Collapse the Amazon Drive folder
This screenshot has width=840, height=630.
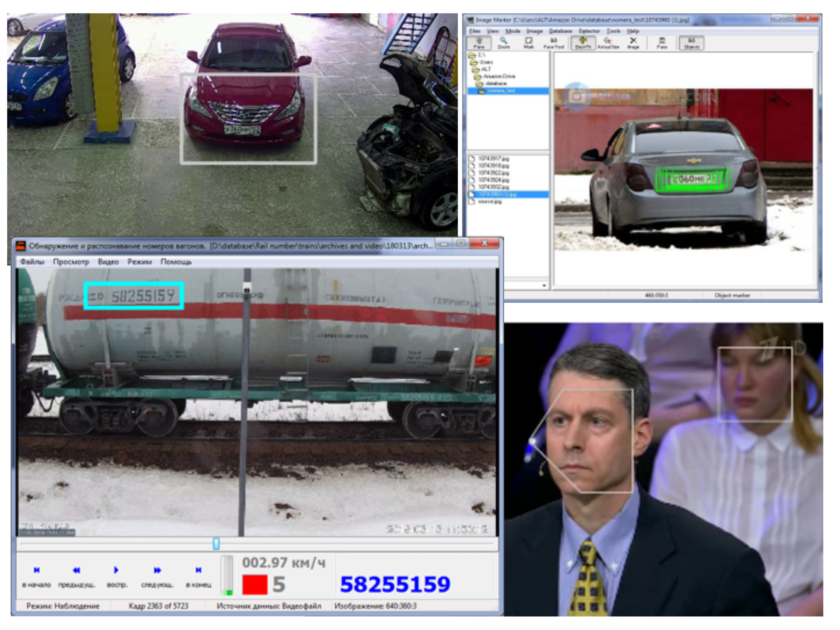tap(498, 76)
